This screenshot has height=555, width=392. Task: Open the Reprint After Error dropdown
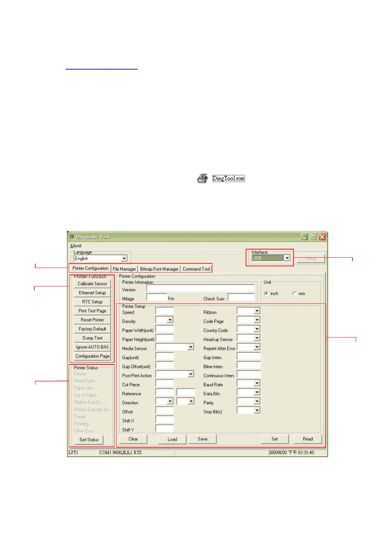point(257,347)
